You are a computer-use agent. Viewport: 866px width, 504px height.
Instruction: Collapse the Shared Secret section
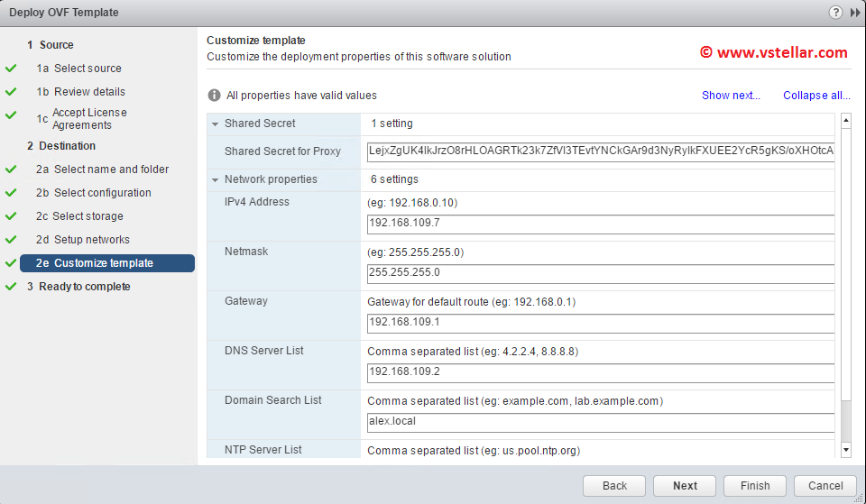point(216,124)
